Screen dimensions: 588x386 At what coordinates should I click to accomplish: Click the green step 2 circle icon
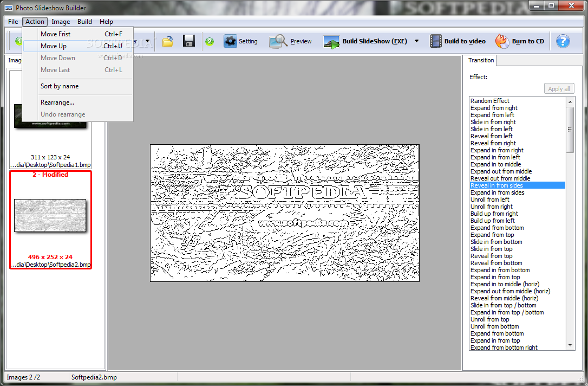coord(210,41)
